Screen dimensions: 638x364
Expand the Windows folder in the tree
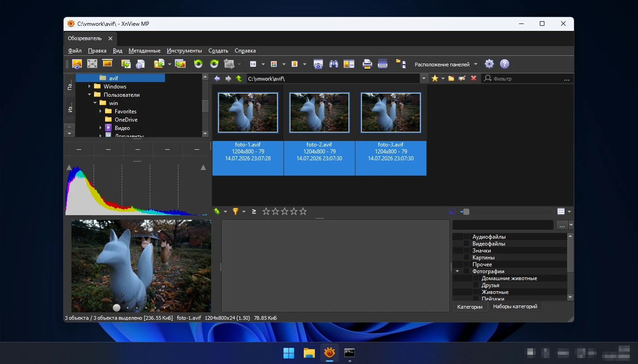coord(89,87)
